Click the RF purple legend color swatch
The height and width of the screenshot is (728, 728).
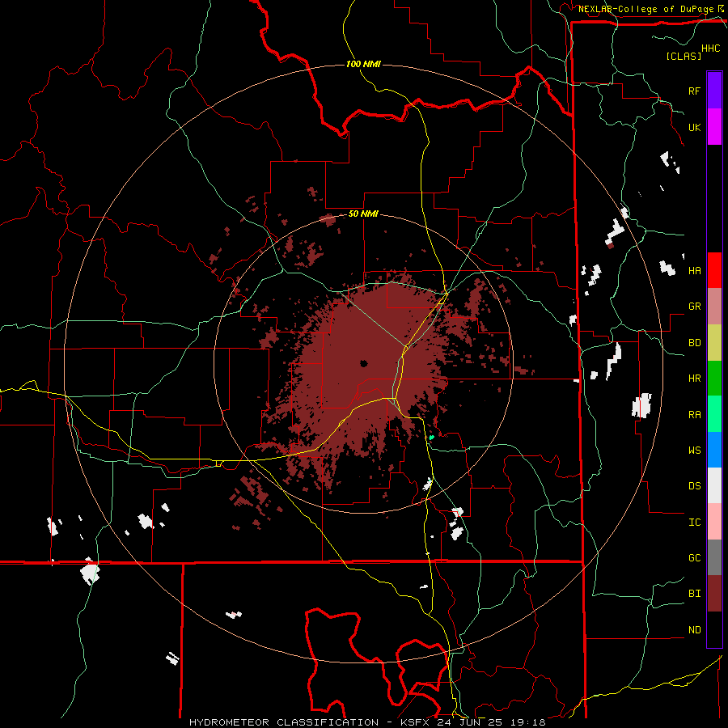[x=714, y=91]
